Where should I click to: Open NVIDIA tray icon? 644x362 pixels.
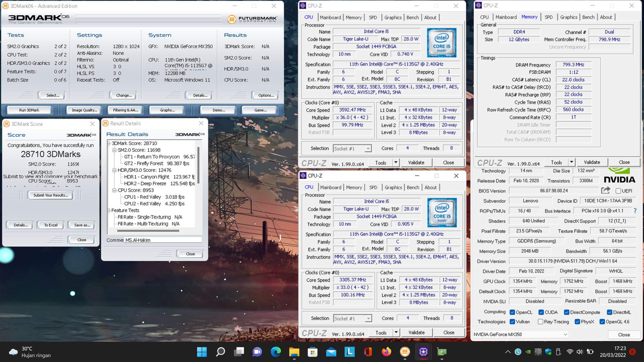[x=528, y=352]
